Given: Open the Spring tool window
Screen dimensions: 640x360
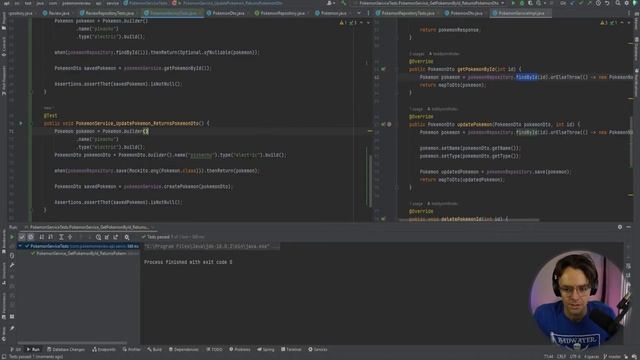Looking at the screenshot, I should coord(266,349).
